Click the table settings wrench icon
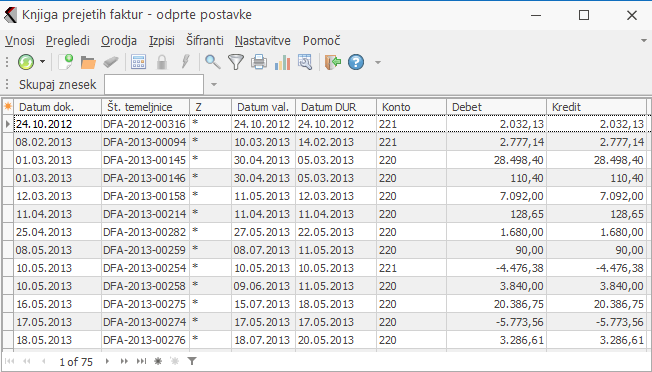 305,62
